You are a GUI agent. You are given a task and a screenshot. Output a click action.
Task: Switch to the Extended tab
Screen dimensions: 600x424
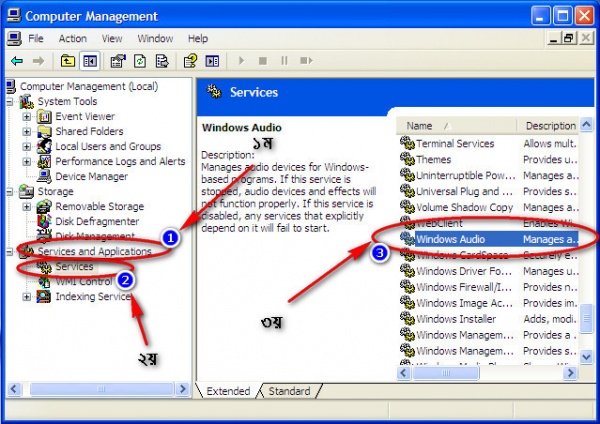pyautogui.click(x=228, y=391)
